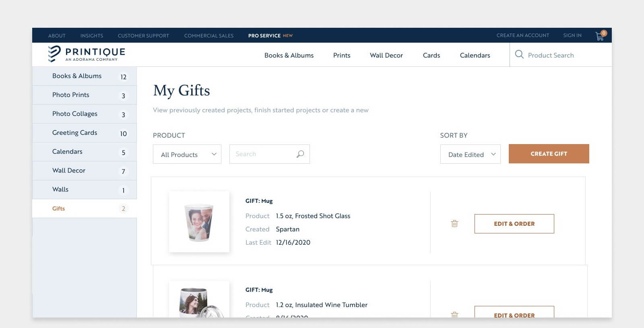This screenshot has height=328, width=644.
Task: Click the 'Spartan' created value
Action: [x=287, y=229]
